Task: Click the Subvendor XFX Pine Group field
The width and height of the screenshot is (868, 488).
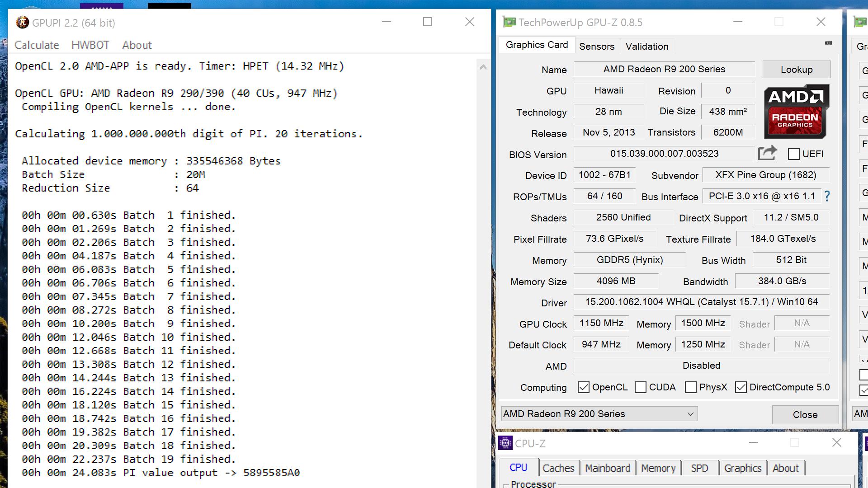Action: point(766,175)
